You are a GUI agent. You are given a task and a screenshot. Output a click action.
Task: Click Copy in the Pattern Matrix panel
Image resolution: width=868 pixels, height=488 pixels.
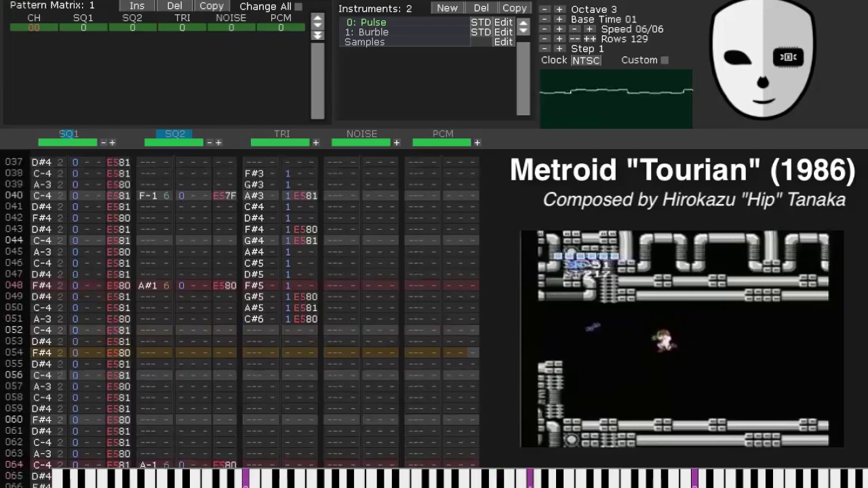click(x=212, y=6)
